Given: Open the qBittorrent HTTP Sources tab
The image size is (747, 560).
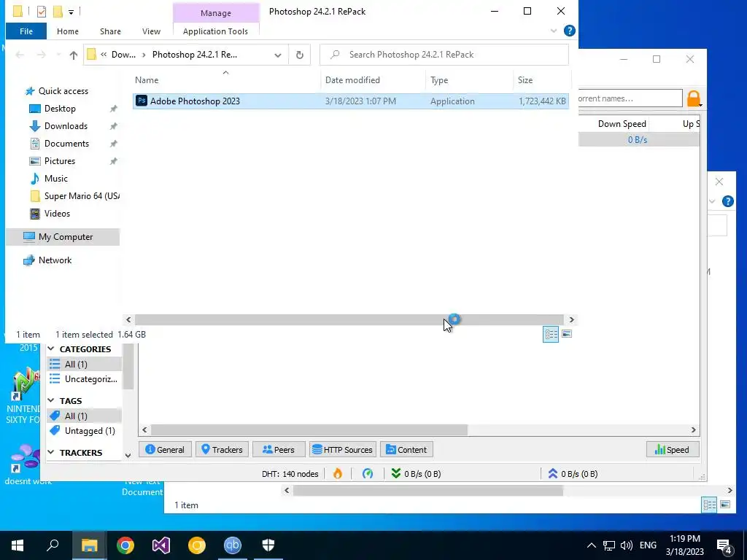Looking at the screenshot, I should point(343,449).
